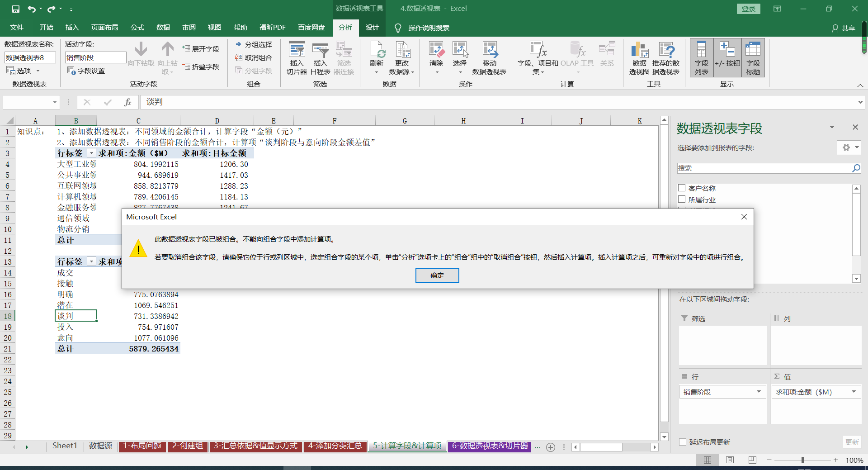868x470 pixels.
Task: Open the Clear (清除) tool
Action: click(x=436, y=58)
